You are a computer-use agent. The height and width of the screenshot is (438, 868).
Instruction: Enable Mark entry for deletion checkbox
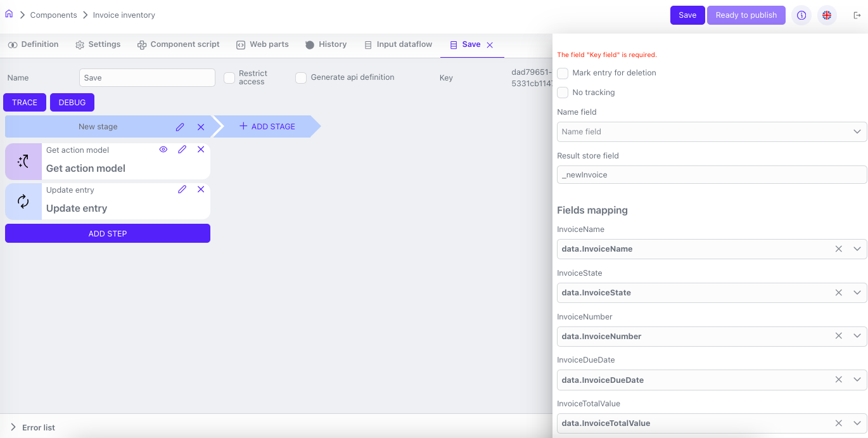click(x=563, y=74)
